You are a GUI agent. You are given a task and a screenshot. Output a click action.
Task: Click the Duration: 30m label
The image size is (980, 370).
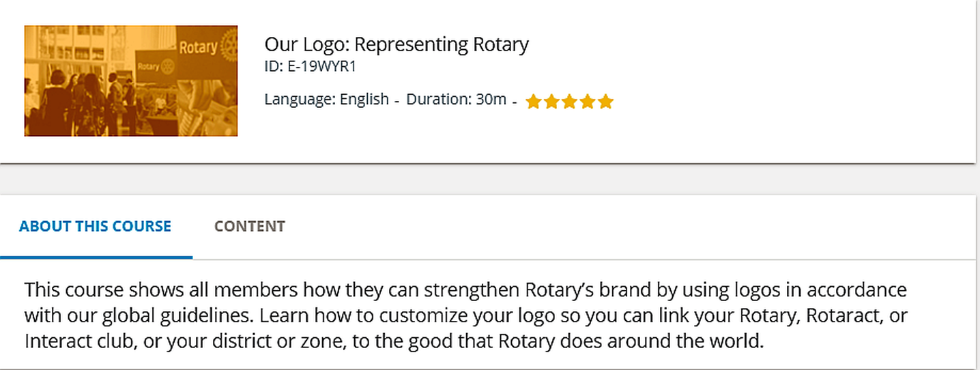pos(456,100)
